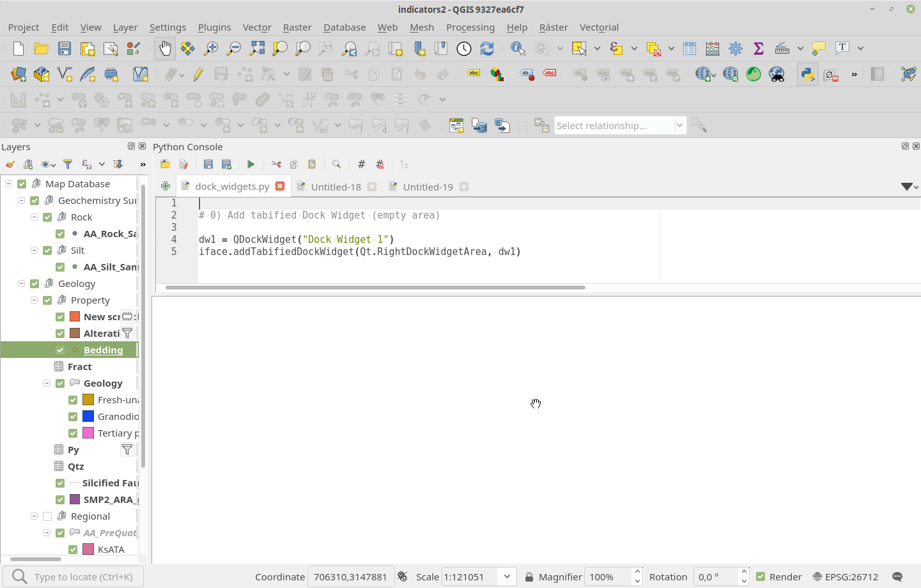
Task: Enable the Regional group checkbox
Action: point(47,516)
